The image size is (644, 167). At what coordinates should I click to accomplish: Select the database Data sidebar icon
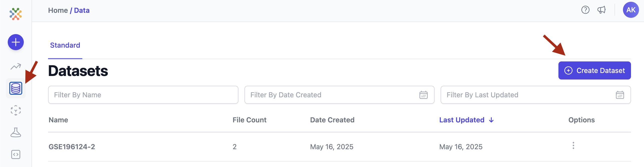16,88
